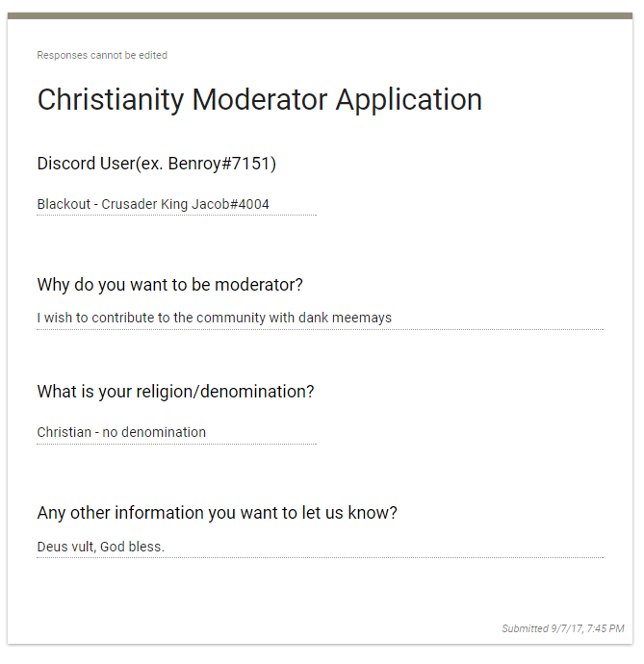Click the "Christianity Moderator Application" form title
The height and width of the screenshot is (664, 644).
tap(259, 100)
